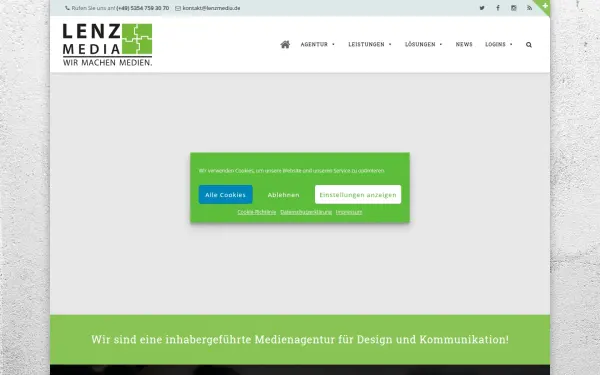600x375 pixels.
Task: Expand the Leistungen dropdown menu
Action: [x=370, y=44]
